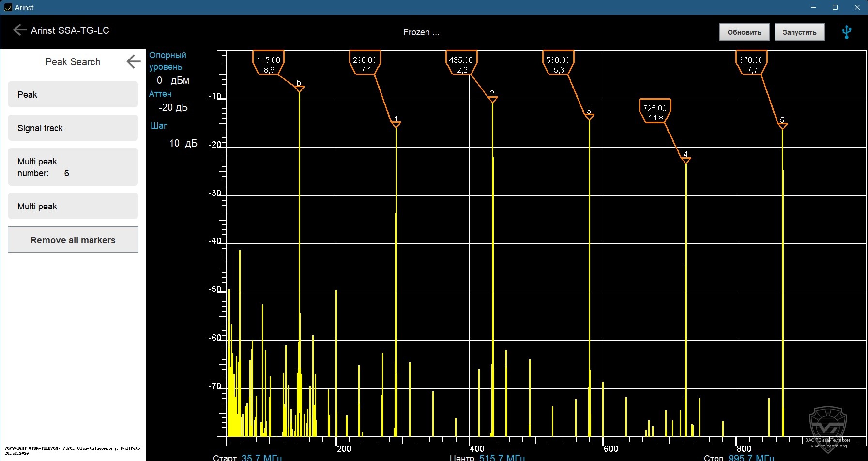Click marker triangle 2 on the spectrum
Viewport: 868px width, 461px height.
tap(492, 99)
